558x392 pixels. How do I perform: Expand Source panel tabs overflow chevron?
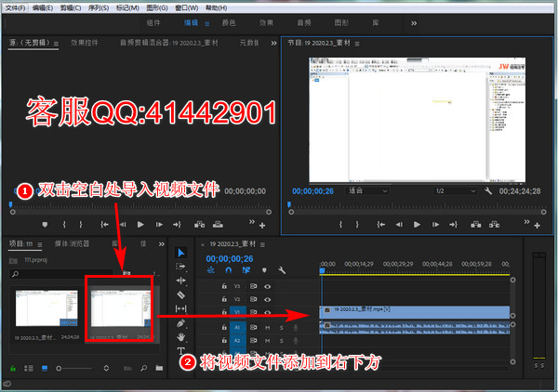pyautogui.click(x=273, y=43)
